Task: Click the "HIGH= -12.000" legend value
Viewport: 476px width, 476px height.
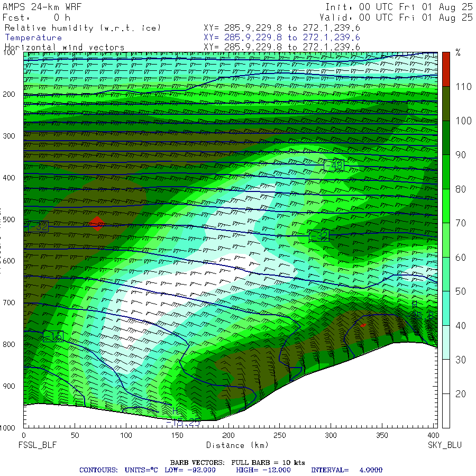Action: coord(263,470)
